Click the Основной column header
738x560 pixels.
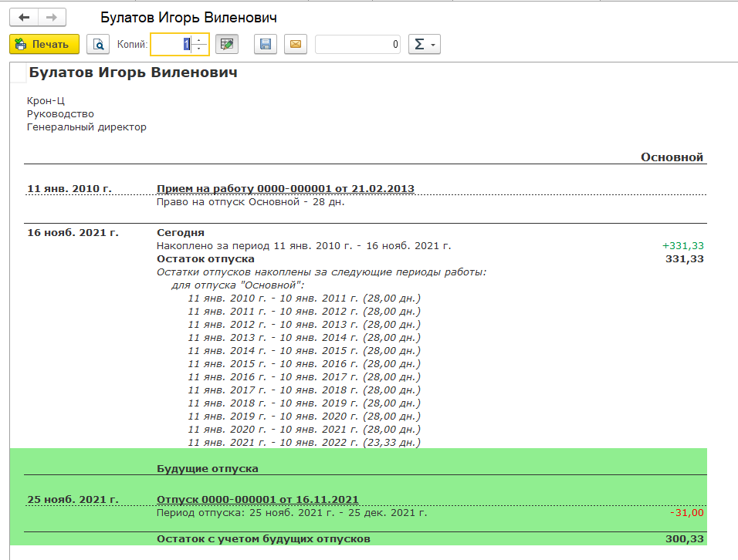pyautogui.click(x=672, y=157)
